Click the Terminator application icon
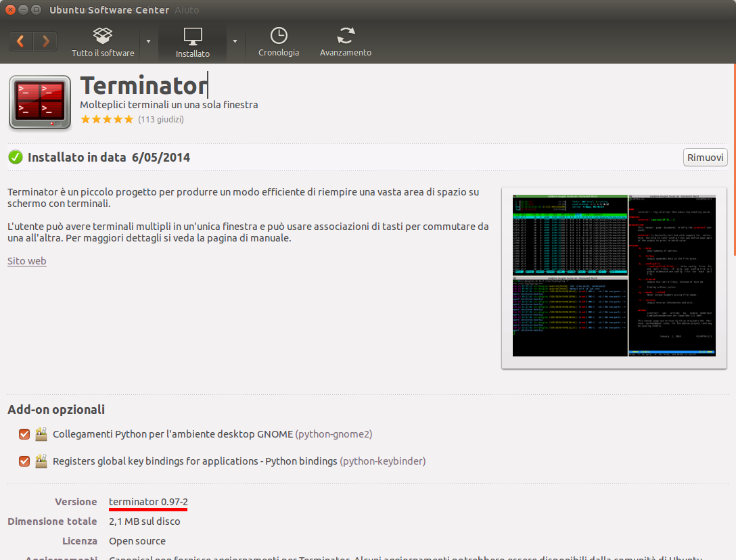Screen dimensions: 736x560 pyautogui.click(x=40, y=103)
